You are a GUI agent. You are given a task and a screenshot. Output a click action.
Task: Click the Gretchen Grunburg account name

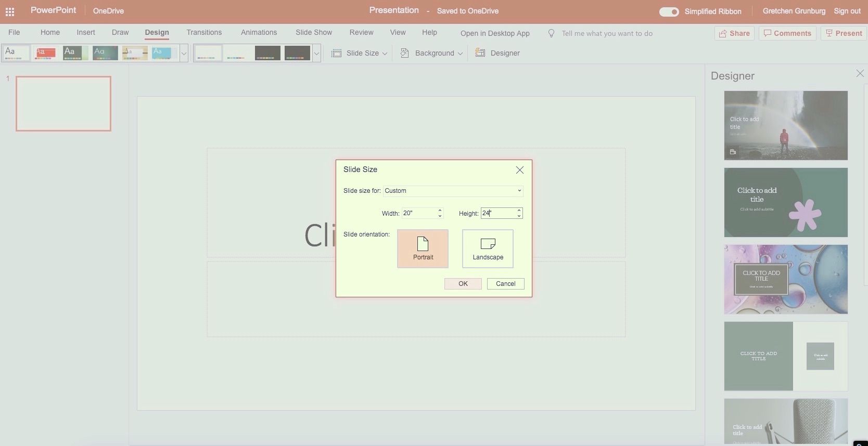tap(794, 11)
